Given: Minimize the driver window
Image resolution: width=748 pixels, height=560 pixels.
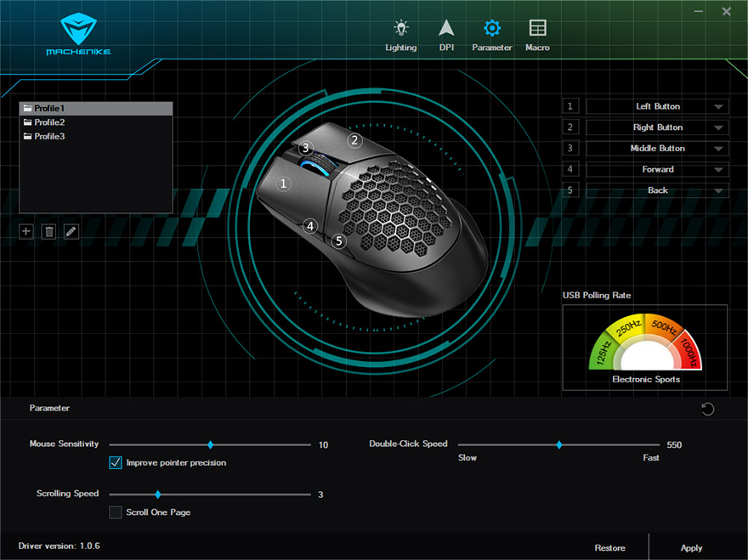Looking at the screenshot, I should tap(699, 11).
